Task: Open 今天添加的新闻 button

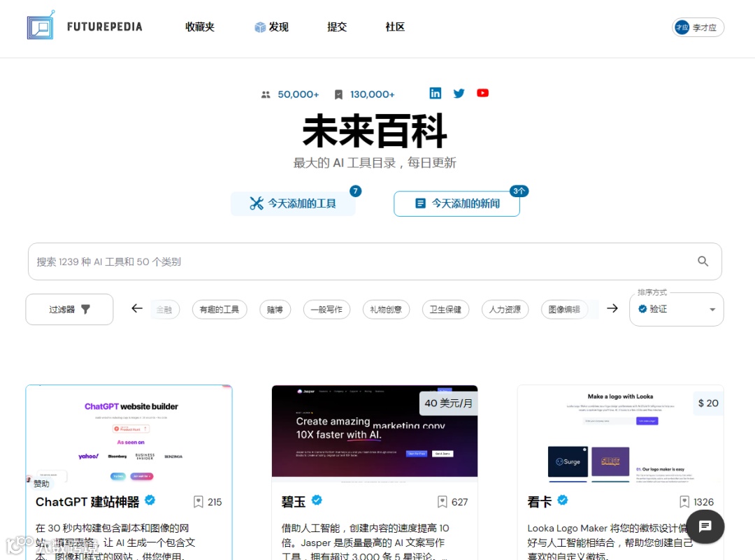Action: pos(456,203)
